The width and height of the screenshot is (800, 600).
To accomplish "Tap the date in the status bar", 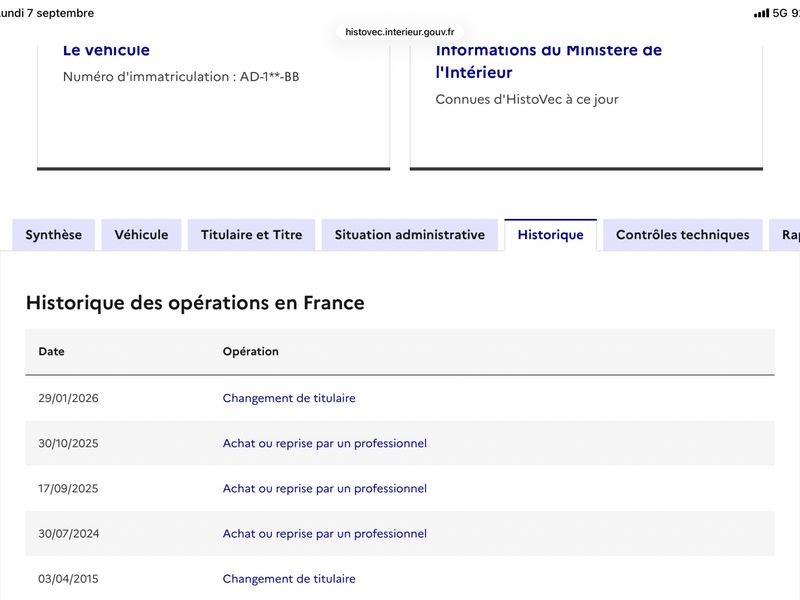I will (47, 13).
